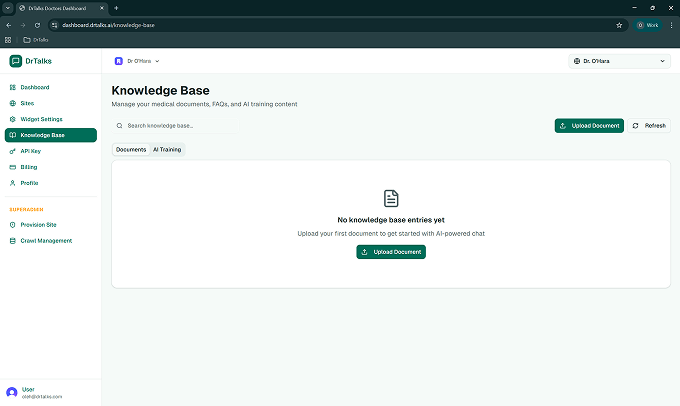Close the DrTalks Doctors Dashboard tab
The width and height of the screenshot is (680, 406).
tap(102, 8)
